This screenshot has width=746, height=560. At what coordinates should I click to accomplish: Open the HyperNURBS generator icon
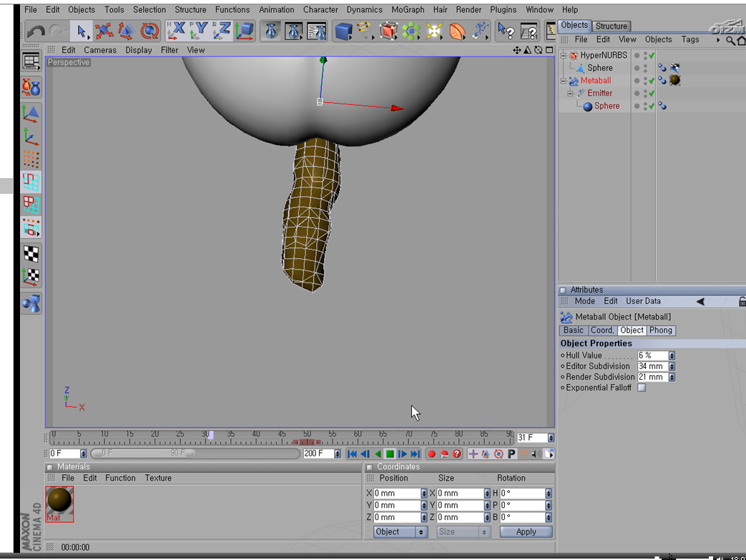pos(388,31)
